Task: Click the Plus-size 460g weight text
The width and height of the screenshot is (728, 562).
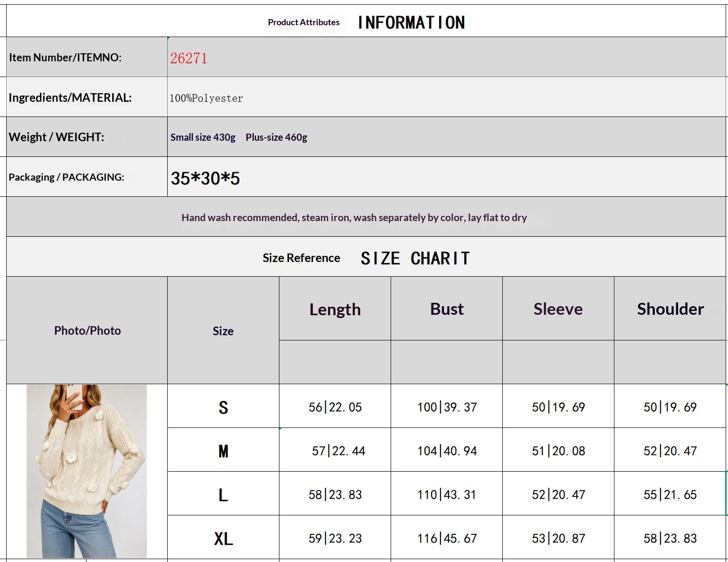Action: click(276, 137)
